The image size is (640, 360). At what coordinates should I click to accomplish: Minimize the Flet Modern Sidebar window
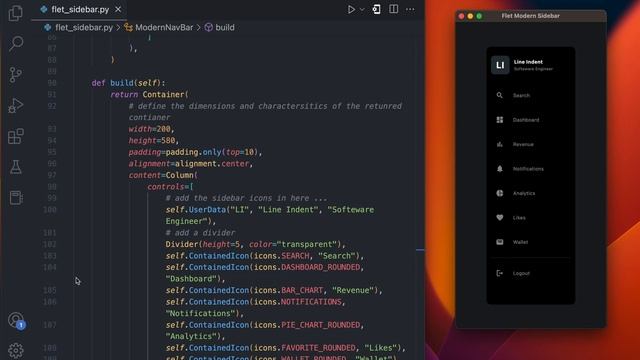[x=470, y=16]
